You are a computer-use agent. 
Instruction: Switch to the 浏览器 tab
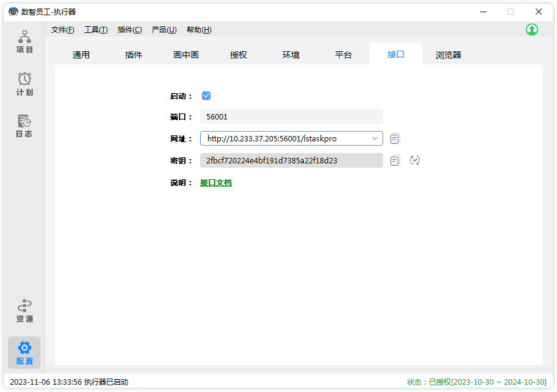448,55
